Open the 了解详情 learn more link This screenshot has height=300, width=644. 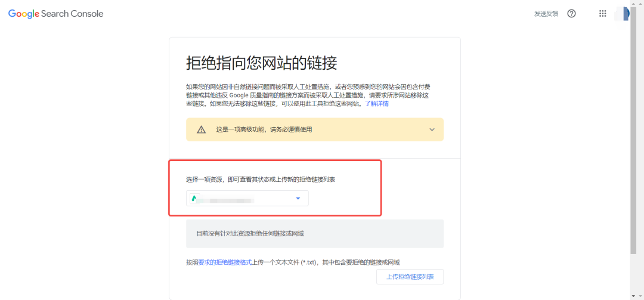coord(377,104)
